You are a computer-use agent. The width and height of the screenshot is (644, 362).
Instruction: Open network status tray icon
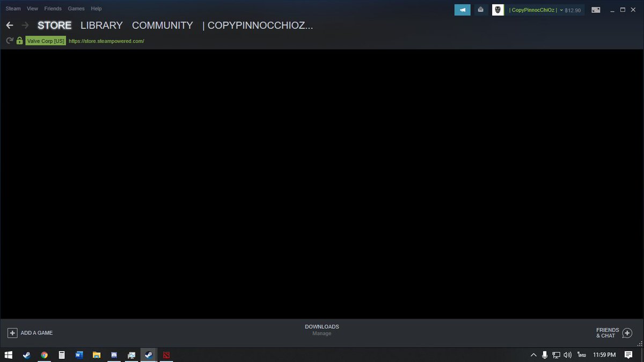[557, 354]
